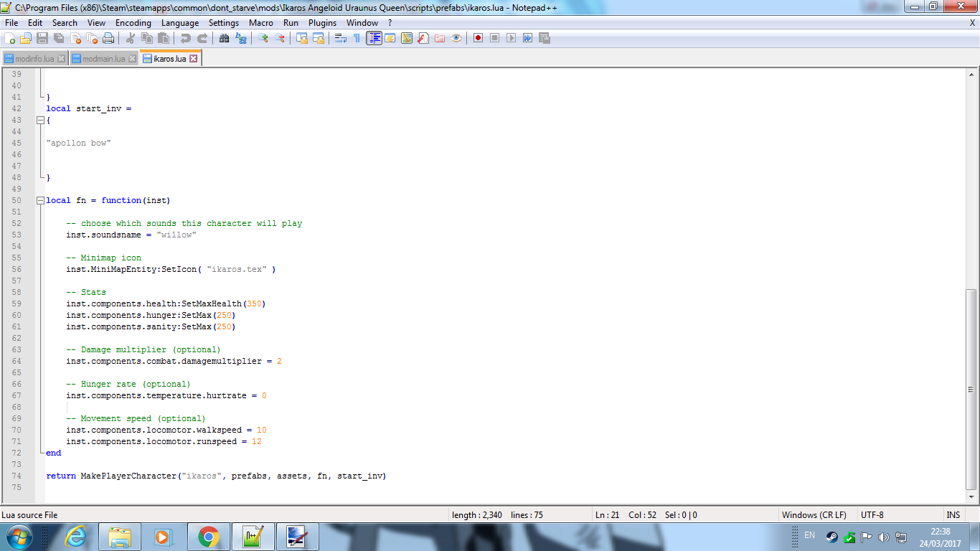Open the Encoding menu

pyautogui.click(x=133, y=23)
